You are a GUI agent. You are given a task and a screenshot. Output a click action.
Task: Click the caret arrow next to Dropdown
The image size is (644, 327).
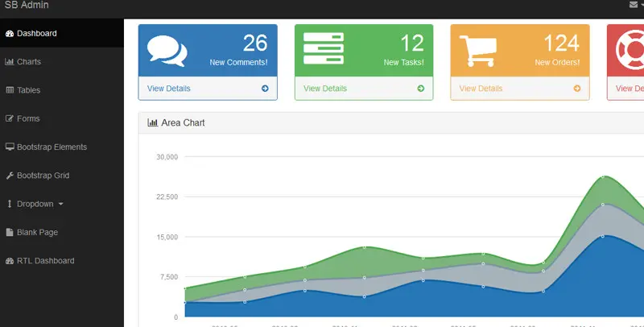(x=61, y=204)
